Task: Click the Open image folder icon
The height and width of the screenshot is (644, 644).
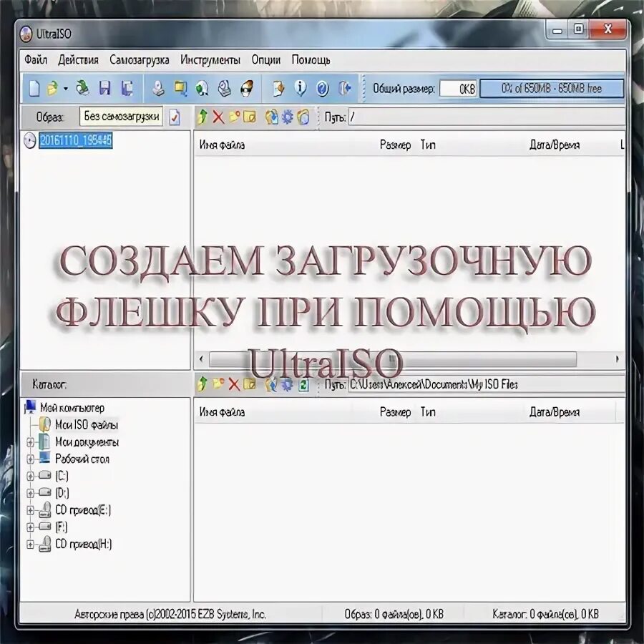Action: tap(52, 88)
